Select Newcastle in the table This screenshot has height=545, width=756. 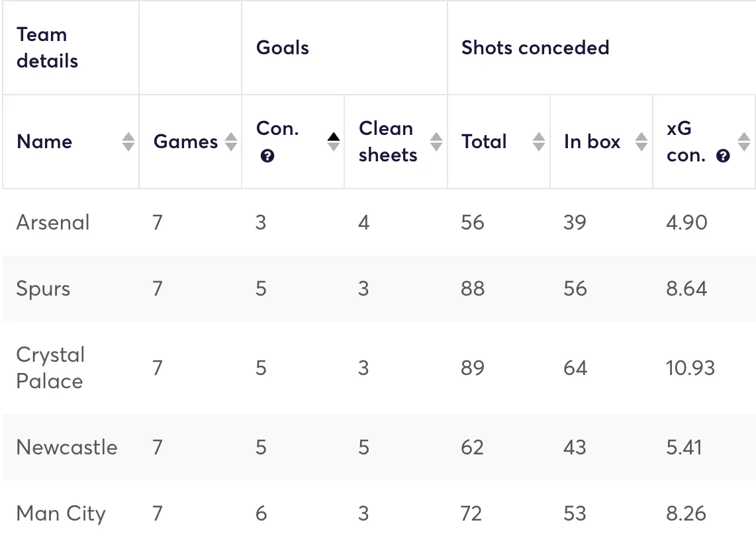tap(67, 447)
